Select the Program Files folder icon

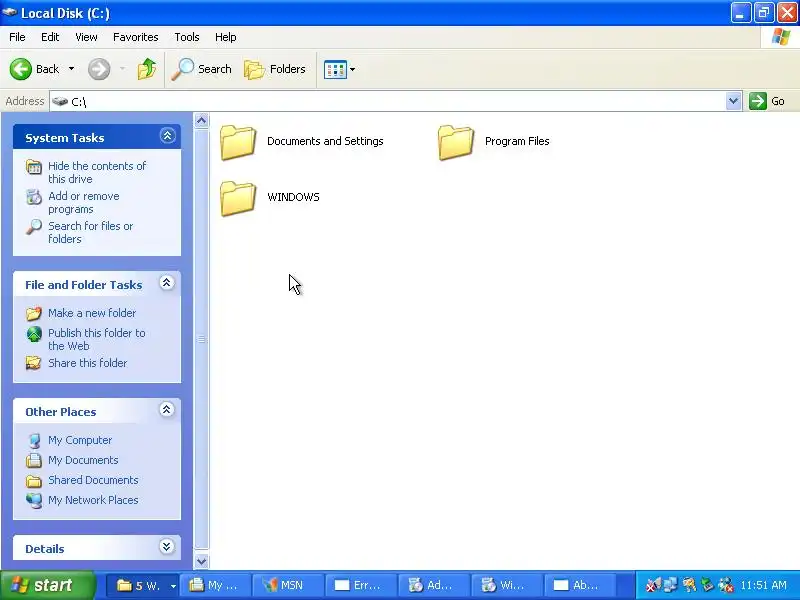click(456, 142)
